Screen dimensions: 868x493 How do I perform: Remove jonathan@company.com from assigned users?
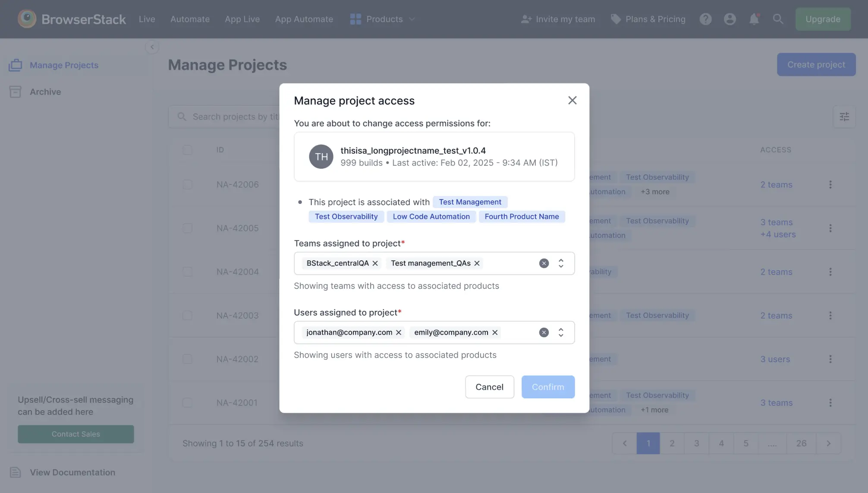[399, 332]
